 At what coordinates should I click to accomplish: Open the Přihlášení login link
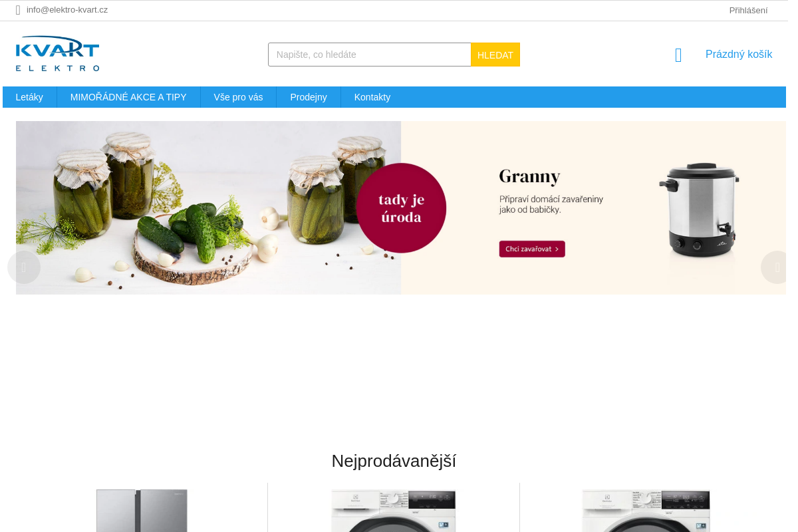[748, 11]
